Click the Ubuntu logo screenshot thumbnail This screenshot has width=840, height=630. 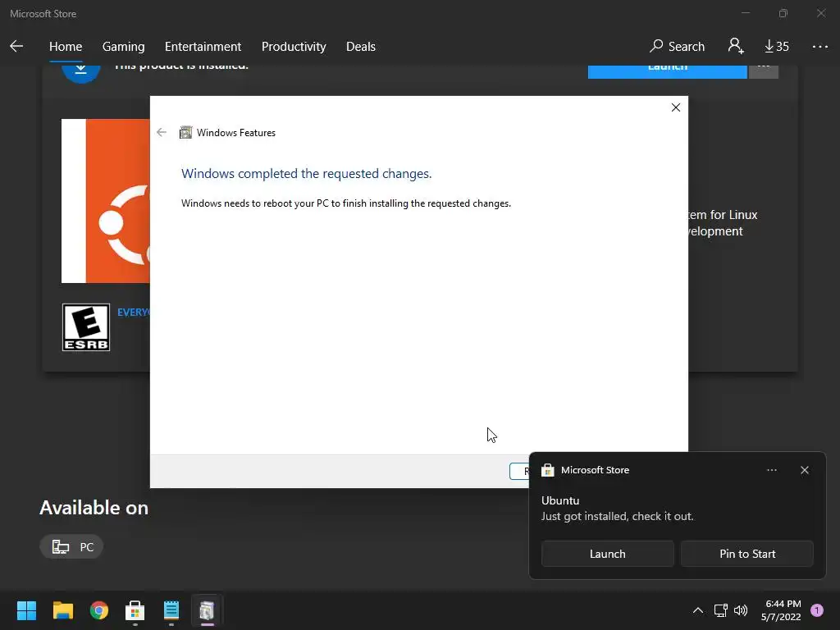[x=106, y=201]
